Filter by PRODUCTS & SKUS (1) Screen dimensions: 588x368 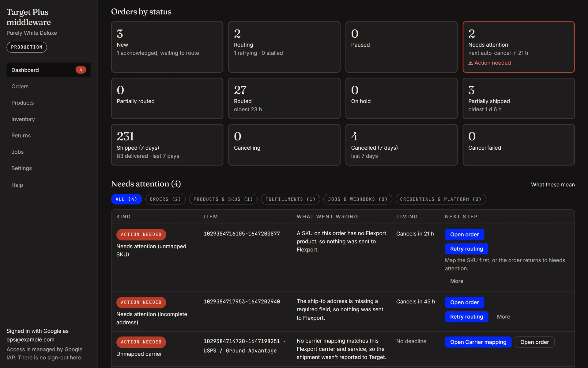tap(223, 199)
